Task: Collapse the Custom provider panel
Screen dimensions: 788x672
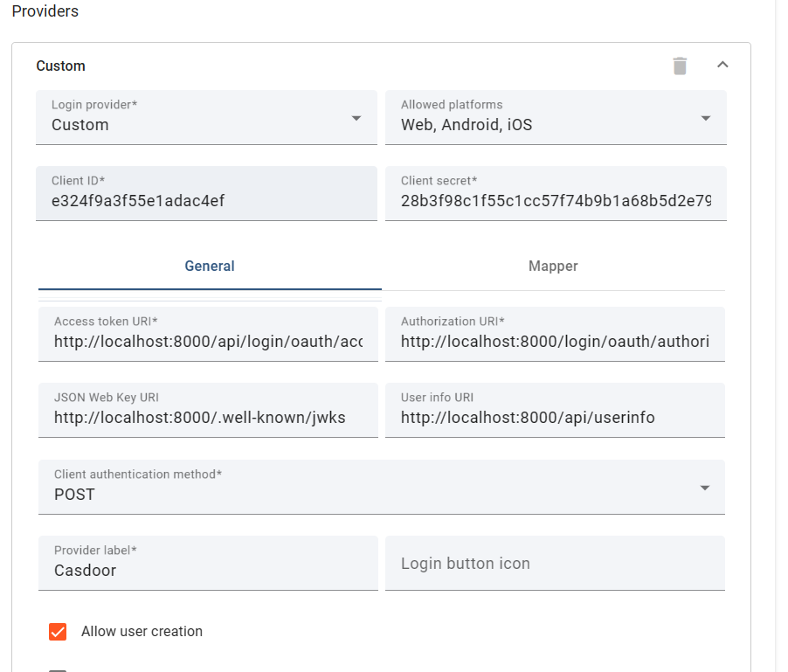Action: pos(723,65)
